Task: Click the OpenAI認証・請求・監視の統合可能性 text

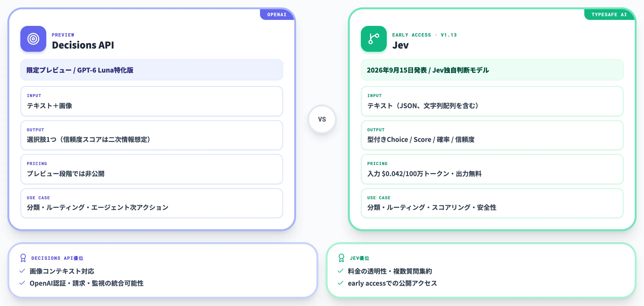Action: (x=87, y=283)
